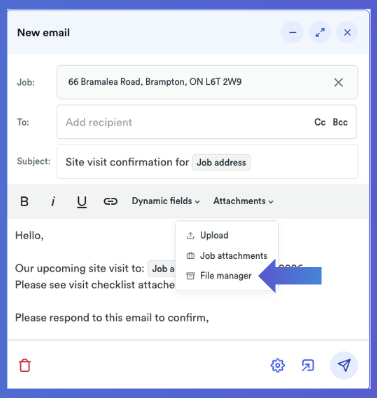Add a Cc recipient
Image resolution: width=377 pixels, height=398 pixels.
[x=320, y=122]
